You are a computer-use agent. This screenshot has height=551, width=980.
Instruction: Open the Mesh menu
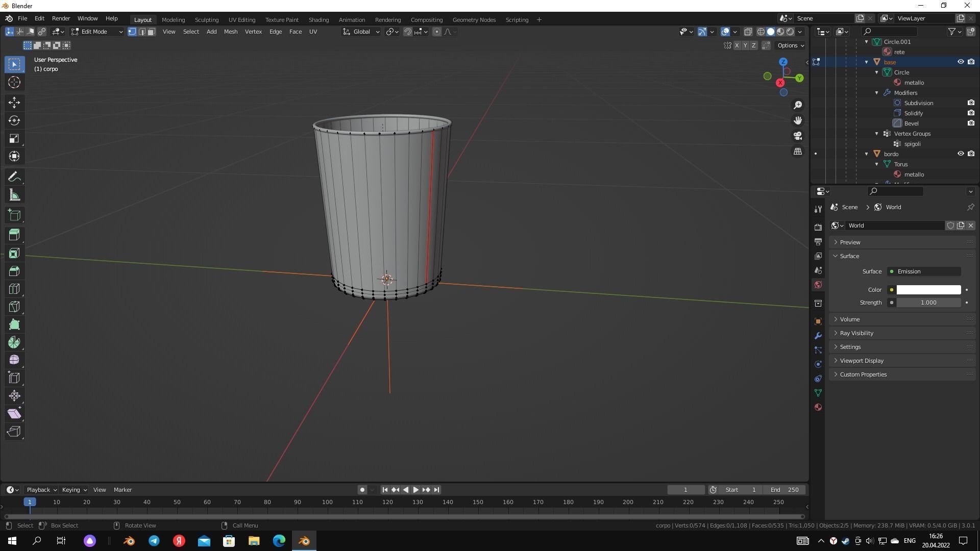(x=231, y=32)
